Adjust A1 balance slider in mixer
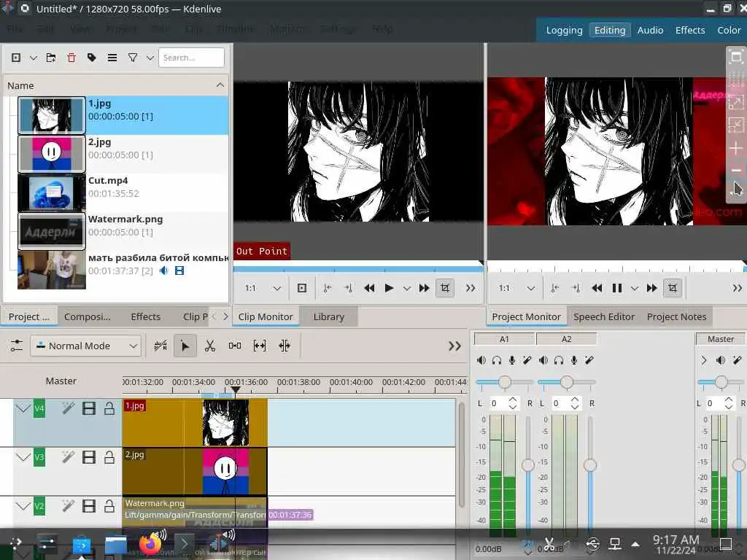The image size is (747, 560). [504, 382]
